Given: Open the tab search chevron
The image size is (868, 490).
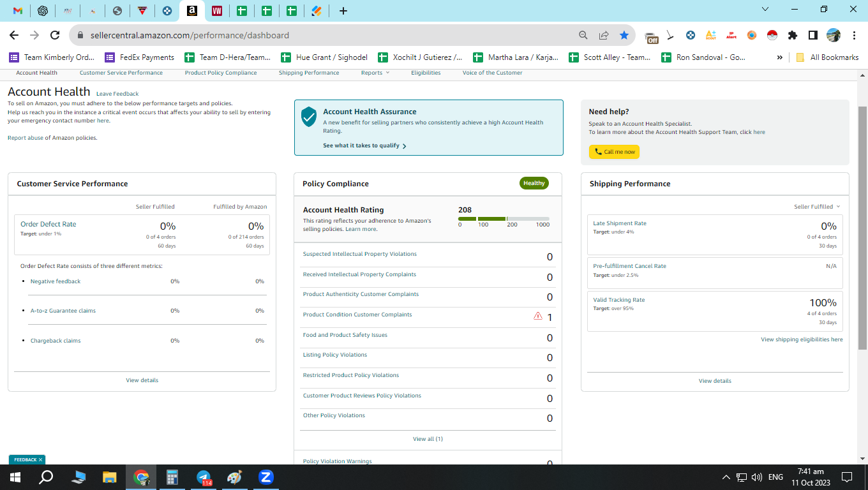Looking at the screenshot, I should (x=766, y=9).
